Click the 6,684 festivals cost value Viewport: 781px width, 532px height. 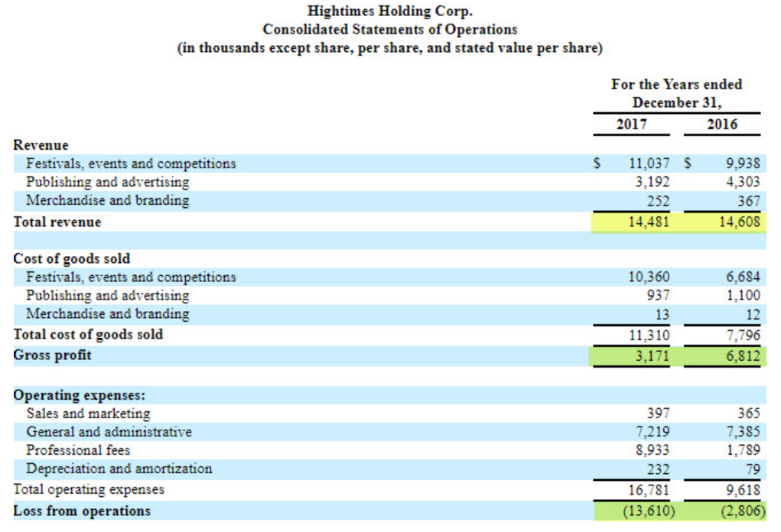[743, 277]
